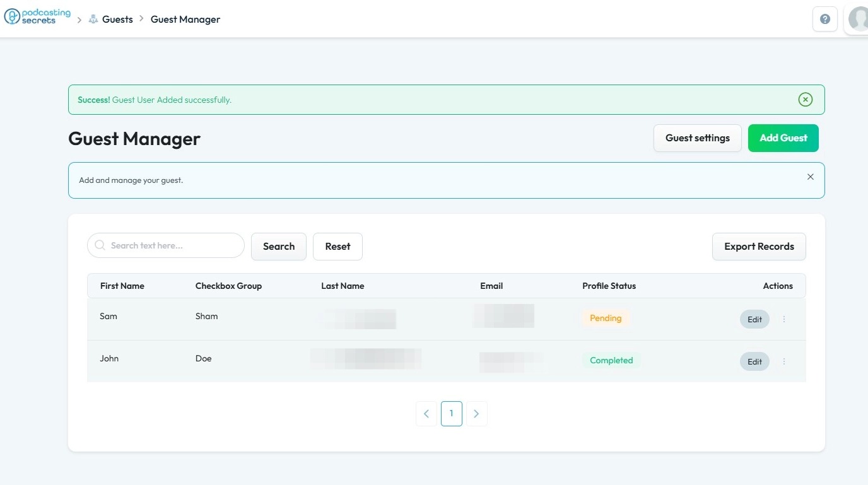Open more options for Sam's row
This screenshot has width=868, height=485.
(x=784, y=319)
